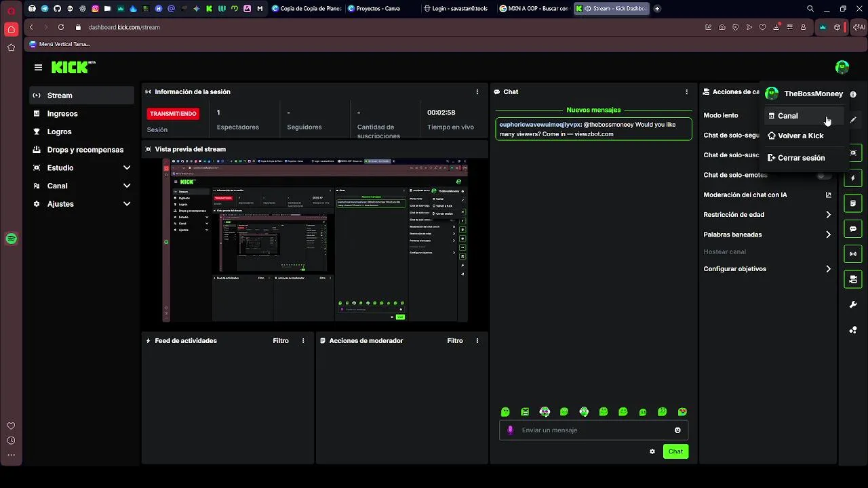Open a new browser tab with plus
The image size is (868, 488).
tap(657, 9)
